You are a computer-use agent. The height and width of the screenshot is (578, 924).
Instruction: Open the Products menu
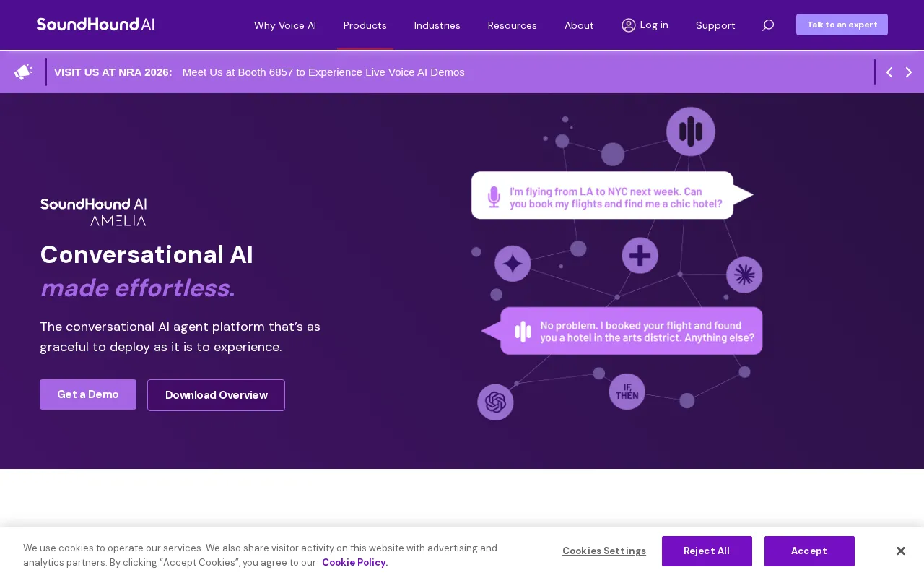tap(365, 25)
